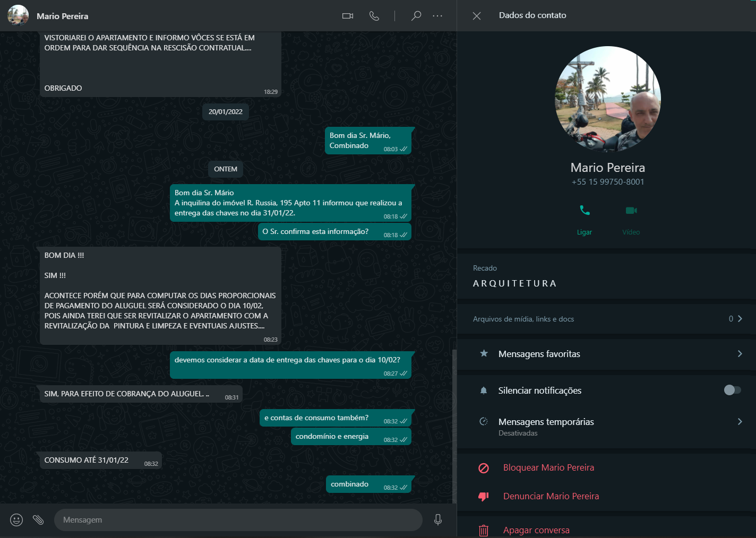Image resolution: width=756 pixels, height=538 pixels.
Task: Toggle Silenciar notificações switch
Action: [x=732, y=391]
